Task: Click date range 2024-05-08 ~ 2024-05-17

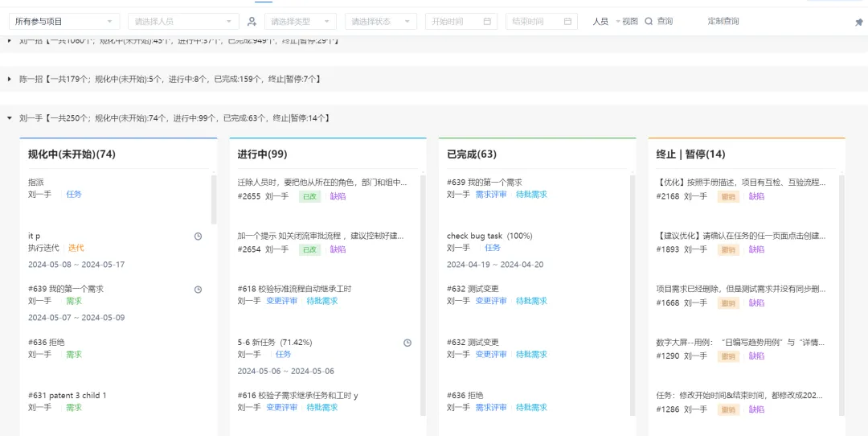Action: (x=76, y=265)
